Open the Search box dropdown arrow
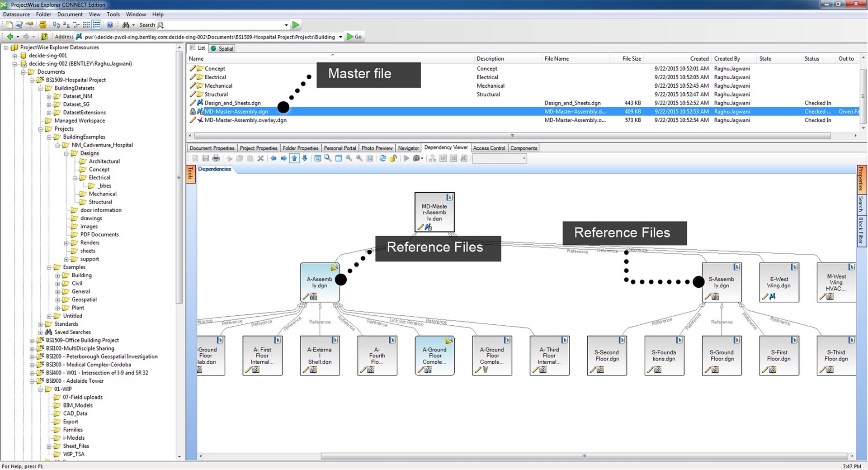 coord(286,25)
